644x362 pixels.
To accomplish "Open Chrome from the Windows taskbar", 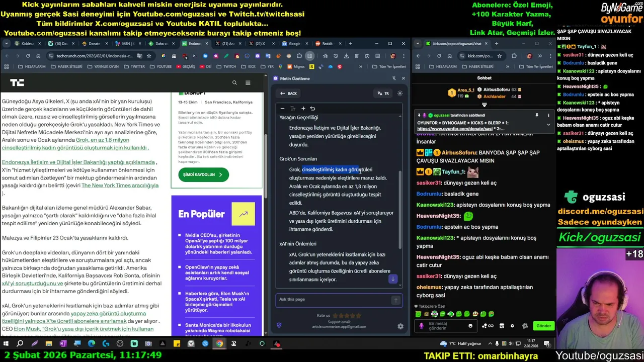I will 219,344.
